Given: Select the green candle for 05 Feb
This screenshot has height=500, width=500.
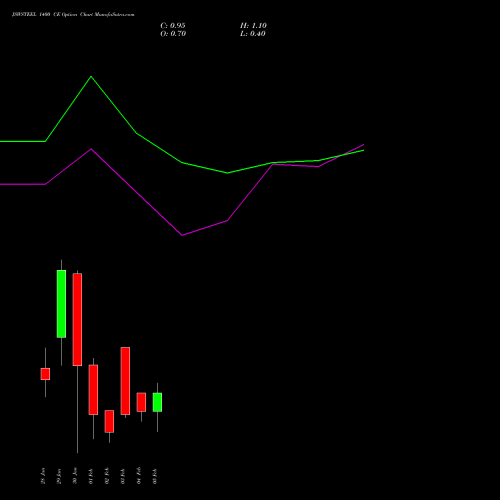Looking at the screenshot, I should 157,402.
